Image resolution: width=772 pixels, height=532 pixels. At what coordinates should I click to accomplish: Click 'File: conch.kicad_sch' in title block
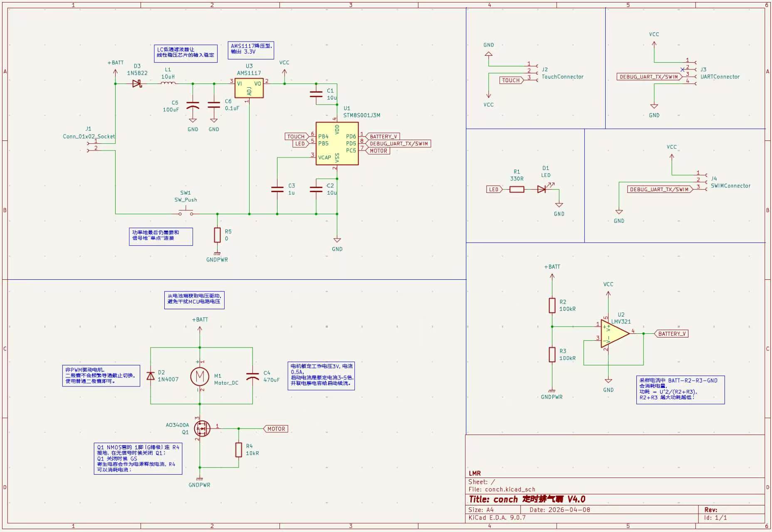[502, 490]
